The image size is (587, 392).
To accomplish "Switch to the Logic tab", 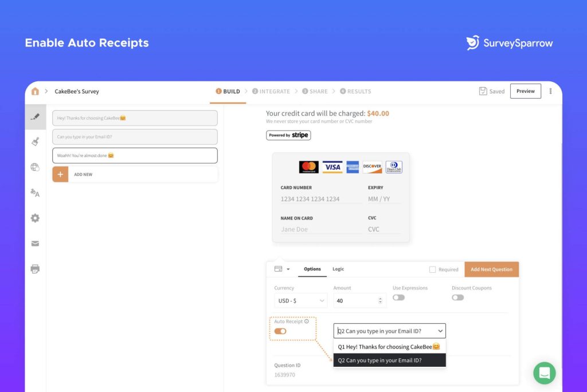I will point(338,269).
